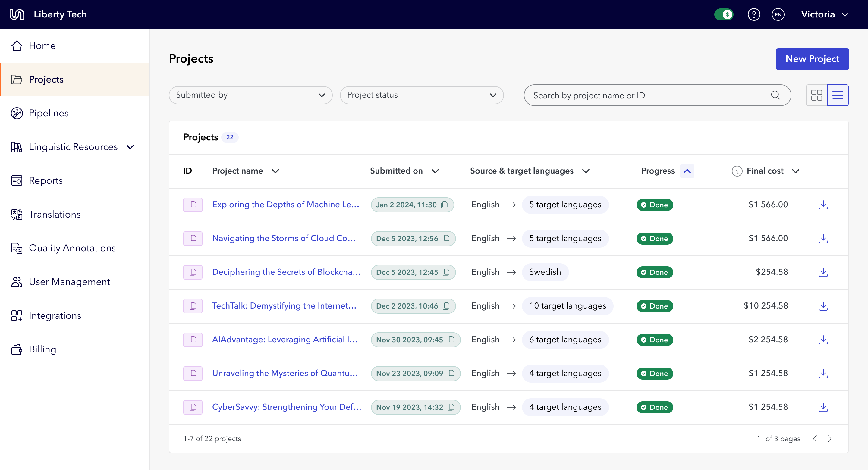Open the CyberSavvy project
The width and height of the screenshot is (868, 470).
coord(286,407)
